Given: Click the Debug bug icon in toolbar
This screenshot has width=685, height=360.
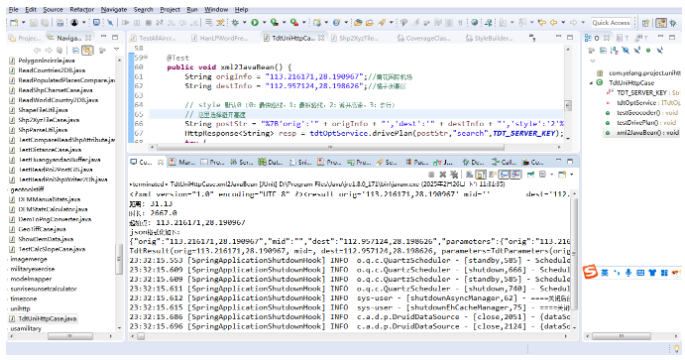Looking at the screenshot, I should [235, 22].
